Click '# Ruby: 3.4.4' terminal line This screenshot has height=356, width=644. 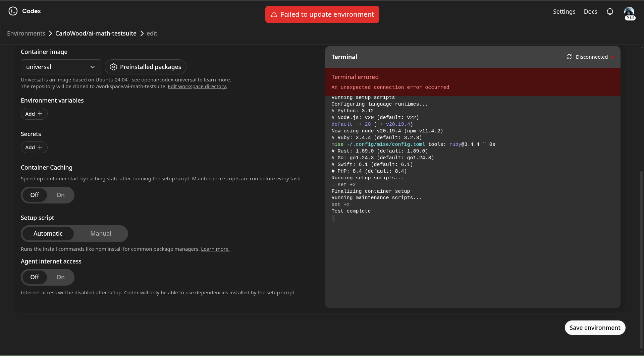377,138
